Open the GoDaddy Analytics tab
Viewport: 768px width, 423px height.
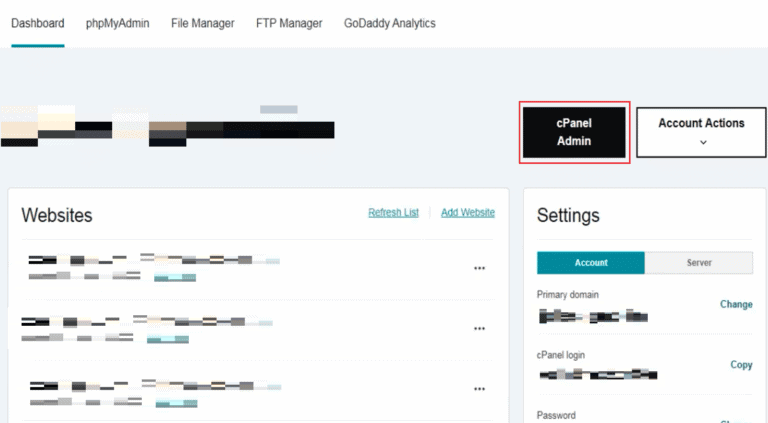pyautogui.click(x=389, y=24)
